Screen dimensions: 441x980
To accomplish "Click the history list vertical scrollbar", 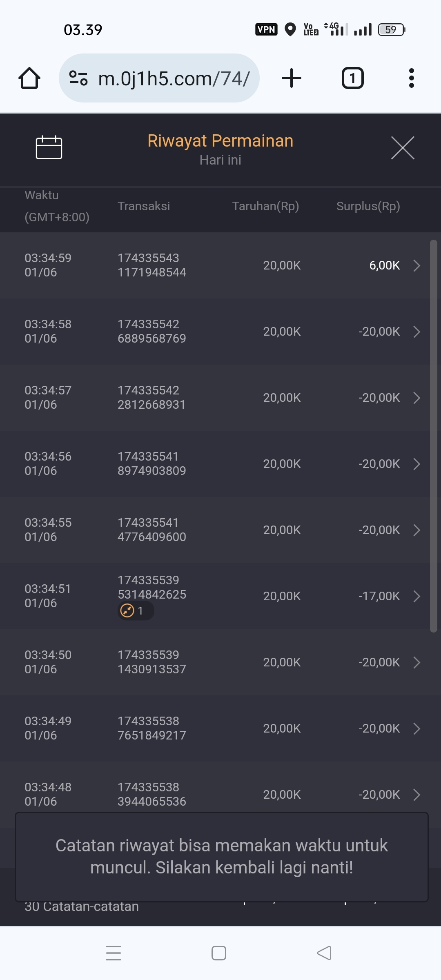I will pos(433,436).
